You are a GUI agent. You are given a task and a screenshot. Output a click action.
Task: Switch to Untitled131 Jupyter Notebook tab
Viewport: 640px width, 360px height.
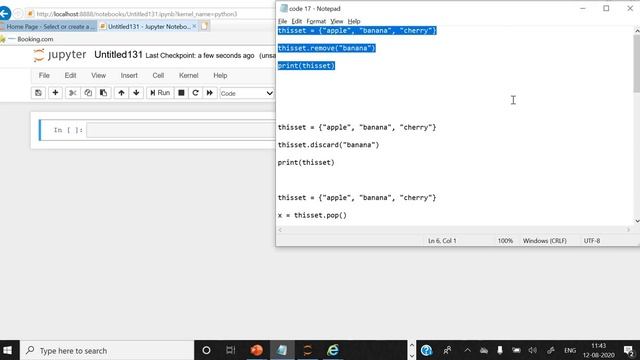(x=149, y=27)
